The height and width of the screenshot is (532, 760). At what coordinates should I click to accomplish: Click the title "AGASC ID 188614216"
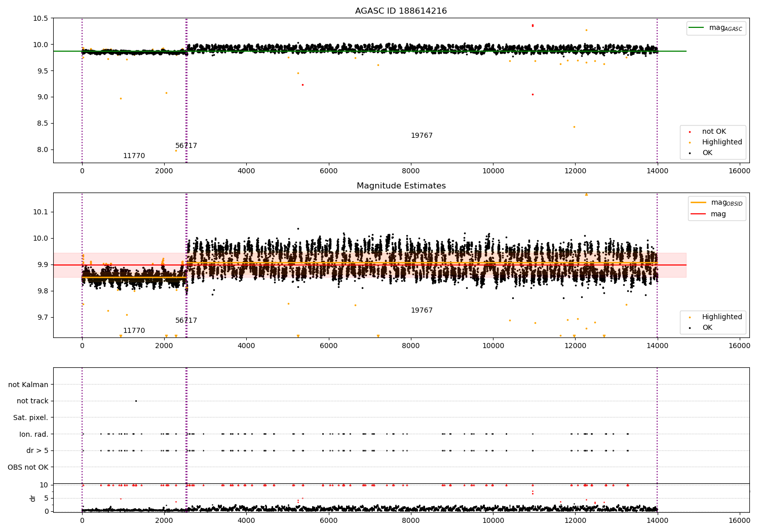click(x=401, y=11)
